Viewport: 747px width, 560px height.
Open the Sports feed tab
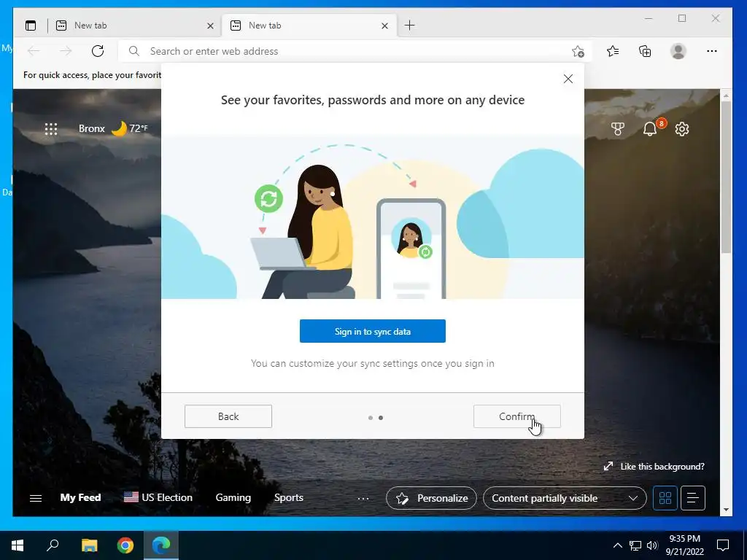pos(289,497)
